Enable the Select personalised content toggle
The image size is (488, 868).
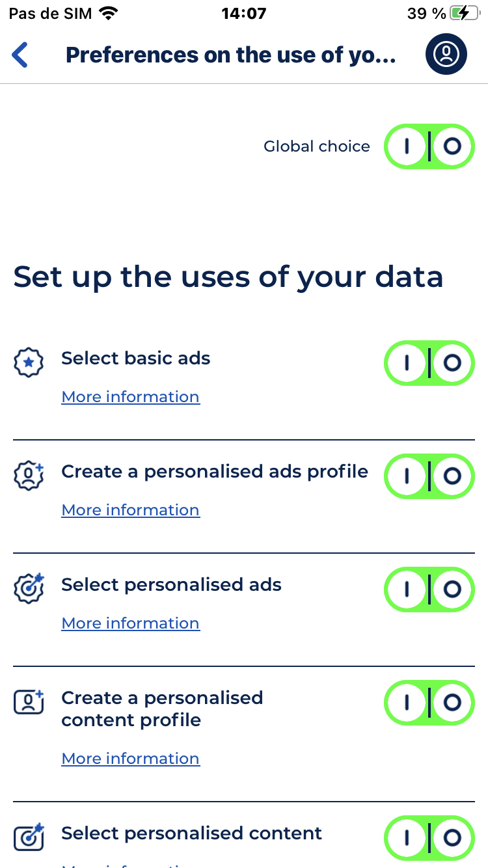coord(407,838)
